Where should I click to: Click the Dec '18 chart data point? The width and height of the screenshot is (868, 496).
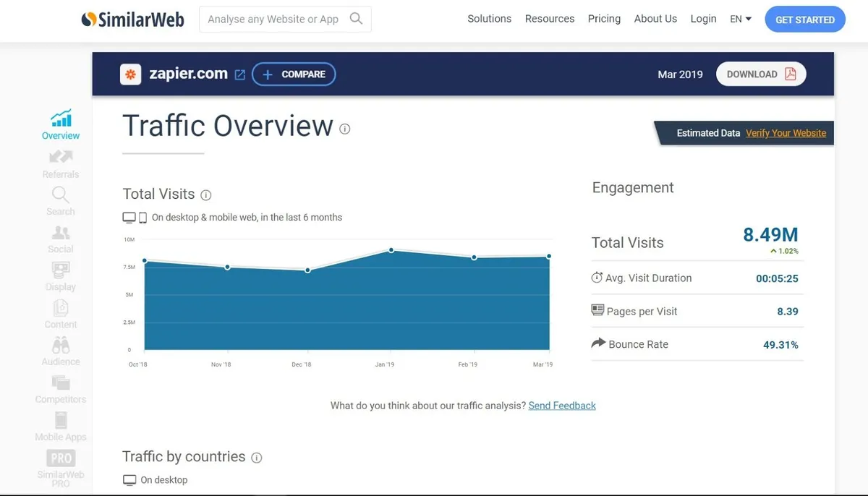coord(308,270)
